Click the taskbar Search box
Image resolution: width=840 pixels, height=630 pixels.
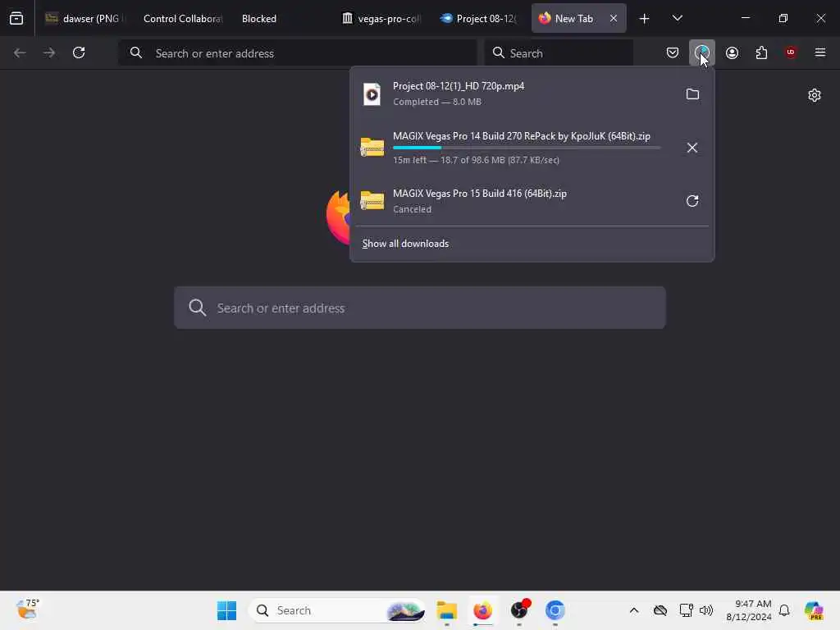pyautogui.click(x=336, y=610)
